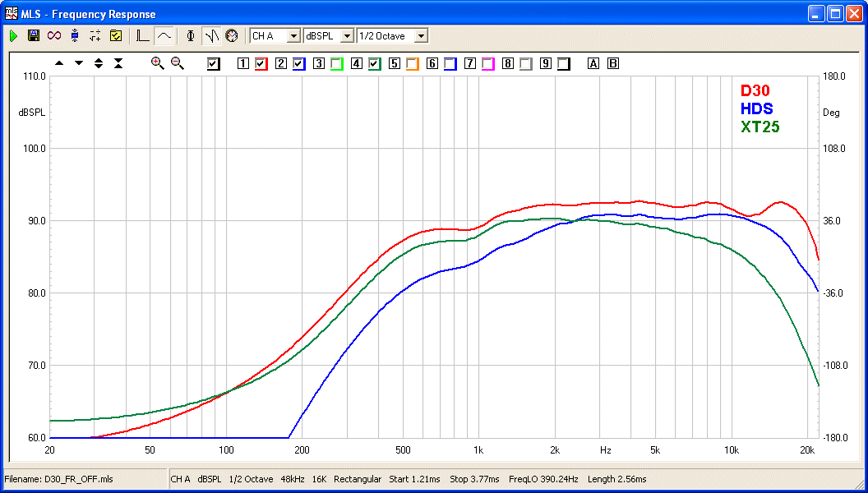Click the red D30 legend label

point(755,90)
